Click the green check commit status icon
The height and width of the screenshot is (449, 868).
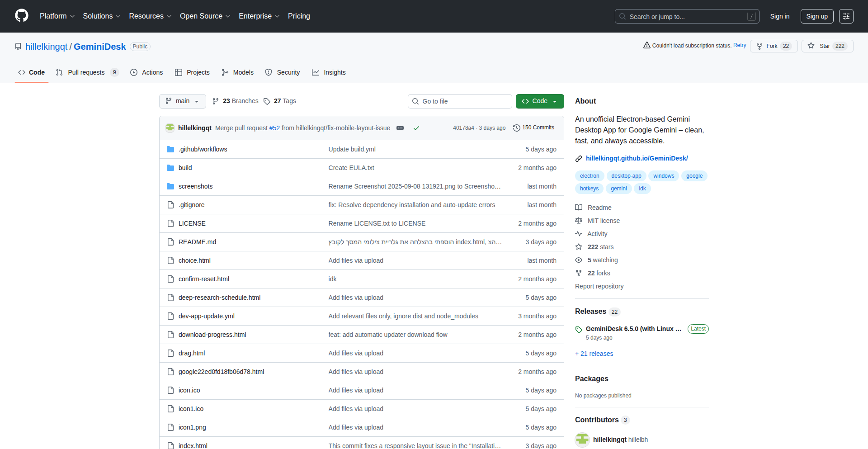416,128
